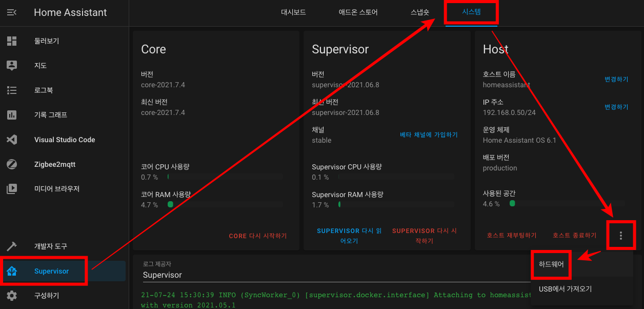Image resolution: width=644 pixels, height=309 pixels.
Task: Click the Home Assistant OS 6.1 text
Action: (x=519, y=140)
